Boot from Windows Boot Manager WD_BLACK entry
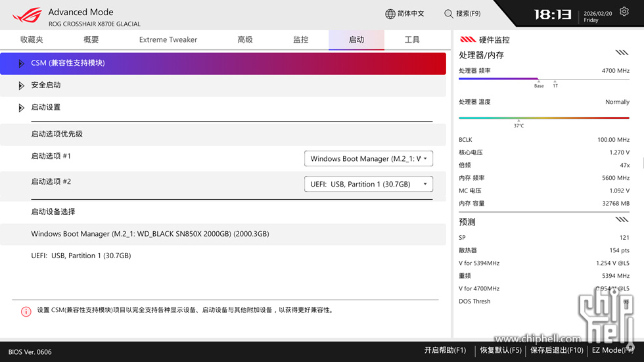 [x=150, y=234]
